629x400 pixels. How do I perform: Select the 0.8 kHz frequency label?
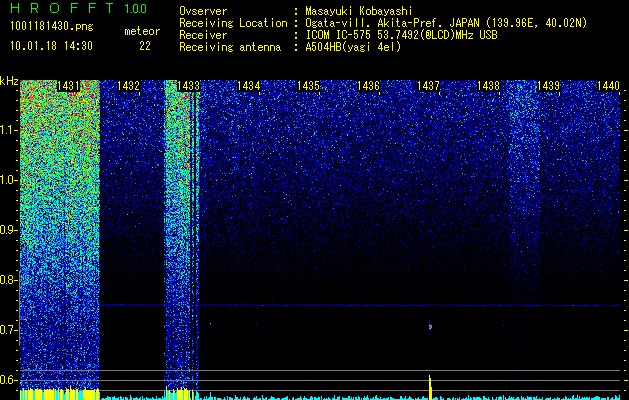[x=7, y=280]
